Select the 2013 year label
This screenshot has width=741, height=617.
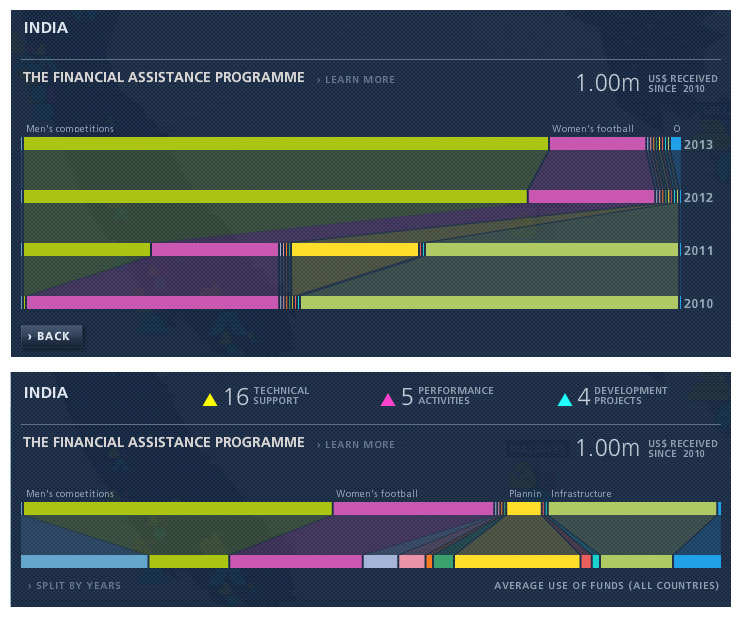(698, 145)
